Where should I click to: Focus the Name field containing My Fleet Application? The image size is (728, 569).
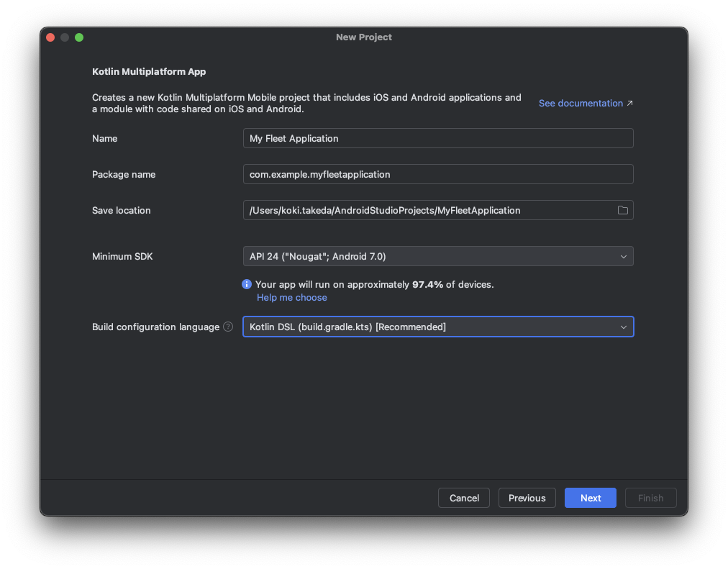pos(437,138)
